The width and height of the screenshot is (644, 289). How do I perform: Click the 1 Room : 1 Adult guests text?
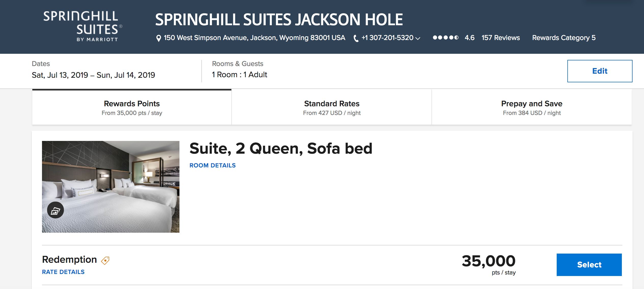point(239,75)
